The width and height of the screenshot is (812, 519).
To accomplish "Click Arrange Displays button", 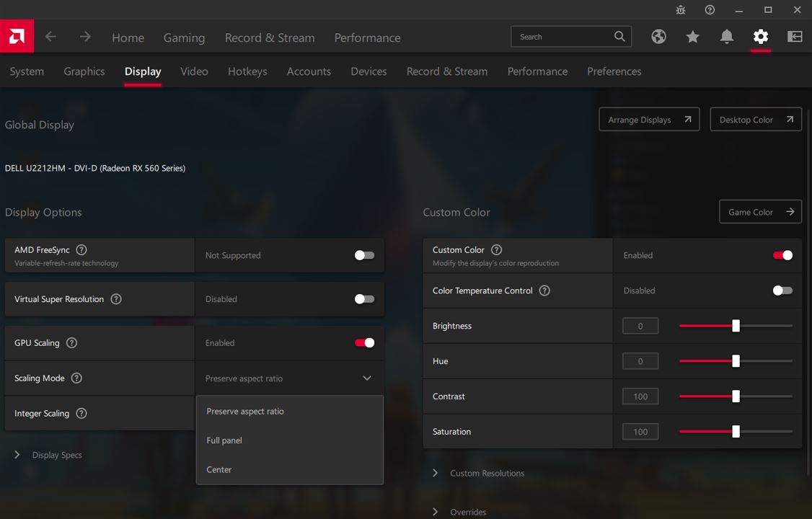I will tap(650, 120).
